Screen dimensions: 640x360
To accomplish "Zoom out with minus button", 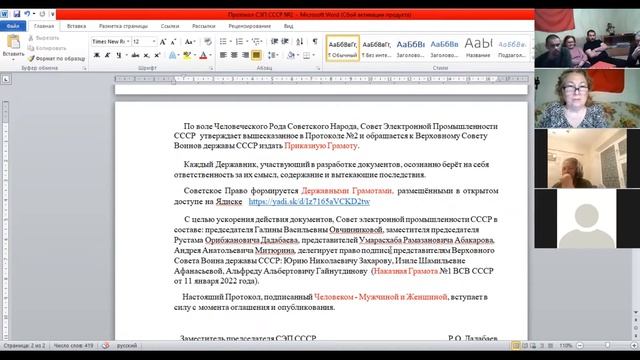I will (x=580, y=346).
